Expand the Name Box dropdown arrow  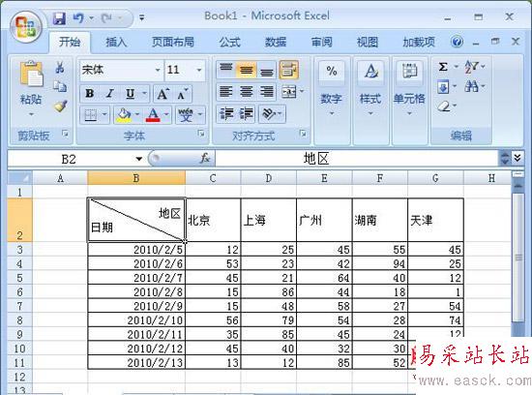pos(138,159)
